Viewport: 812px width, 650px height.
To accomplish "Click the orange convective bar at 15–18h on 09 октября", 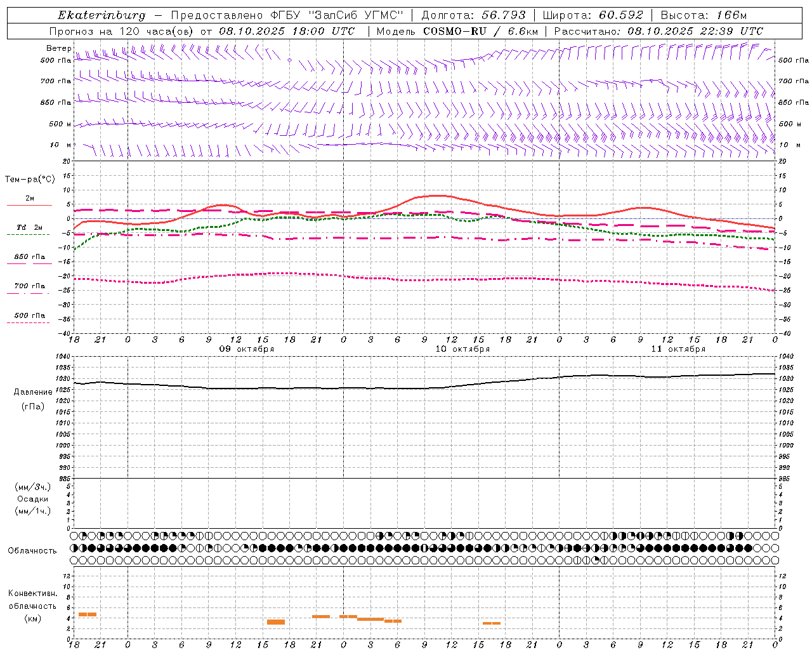I will tap(276, 622).
